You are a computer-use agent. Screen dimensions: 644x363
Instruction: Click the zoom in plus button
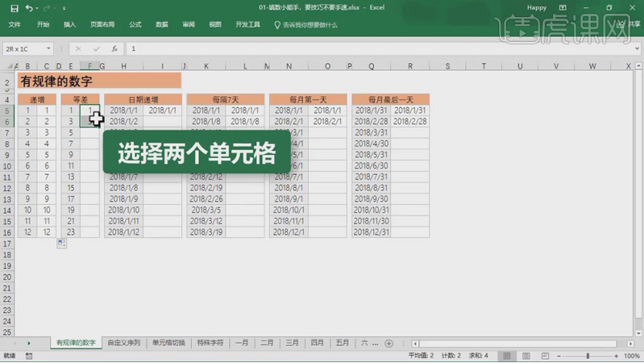tap(616, 356)
